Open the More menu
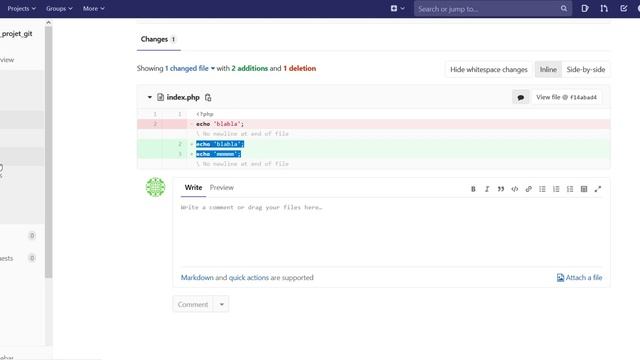640x360 pixels. coord(93,9)
